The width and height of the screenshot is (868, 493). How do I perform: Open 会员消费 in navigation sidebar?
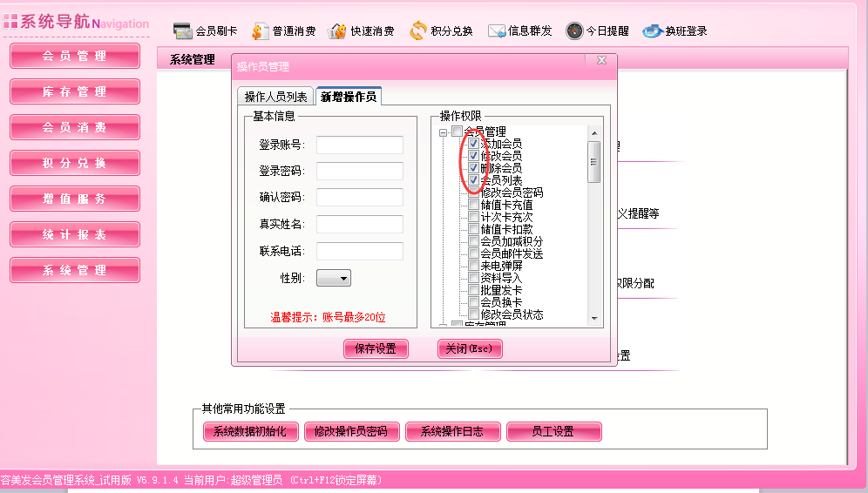(x=75, y=127)
